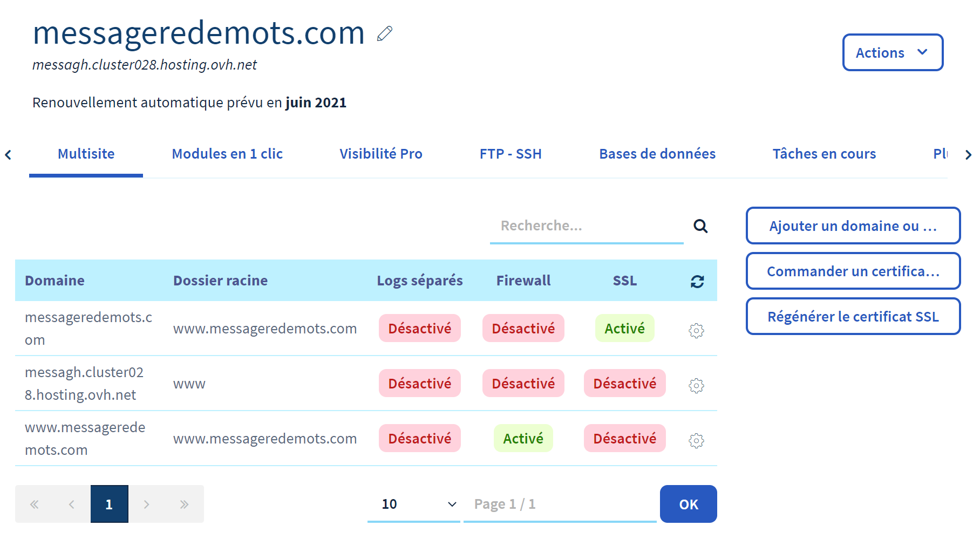Click the Commander un certificat button
The image size is (980, 539).
pyautogui.click(x=853, y=271)
